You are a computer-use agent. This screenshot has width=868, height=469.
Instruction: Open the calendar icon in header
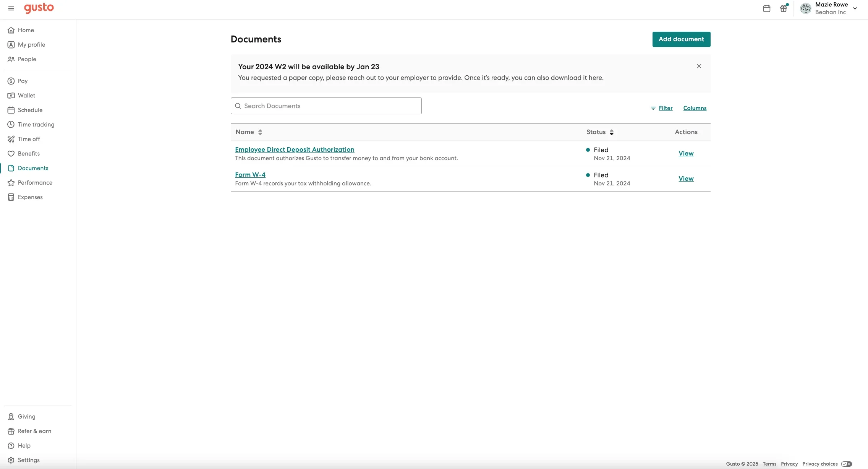pyautogui.click(x=766, y=8)
